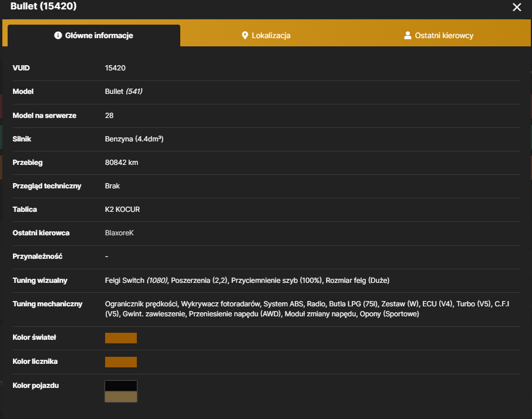
Task: Select Model na serwerze value 28
Action: (109, 115)
